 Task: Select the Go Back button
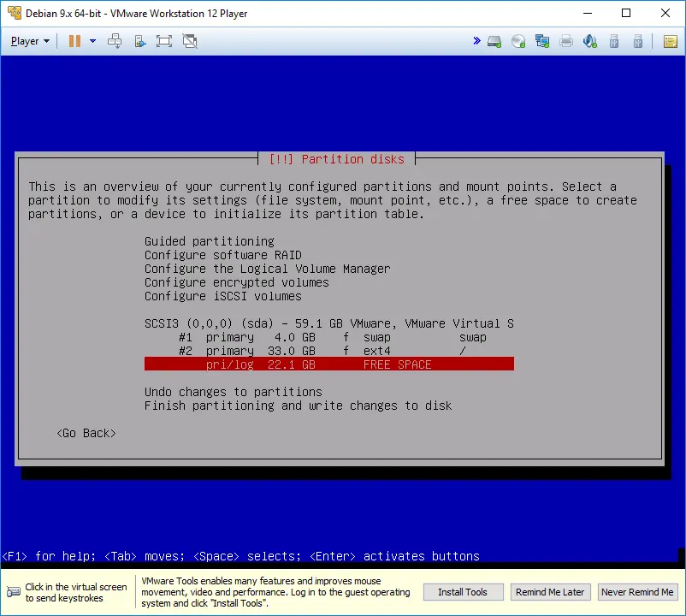pos(86,433)
